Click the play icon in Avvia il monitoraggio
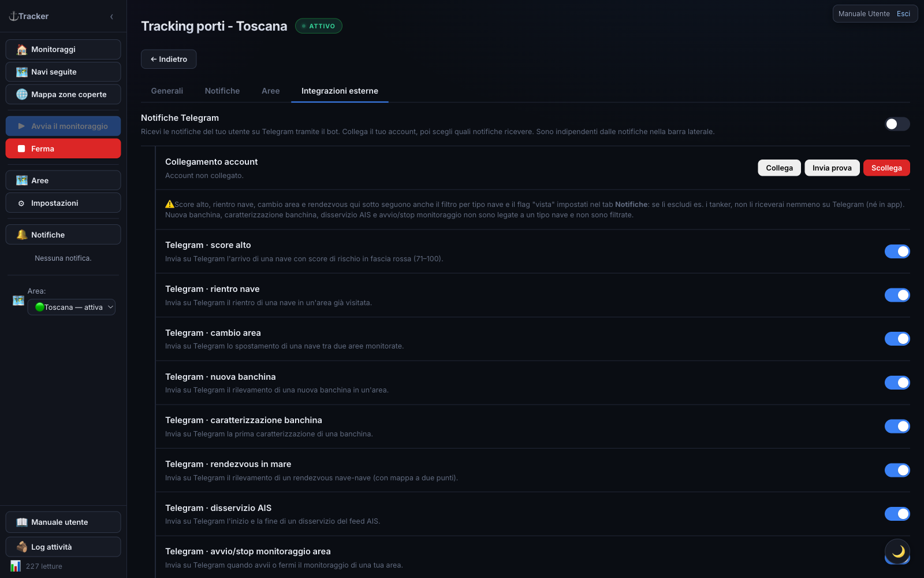This screenshot has width=924, height=578. click(21, 126)
